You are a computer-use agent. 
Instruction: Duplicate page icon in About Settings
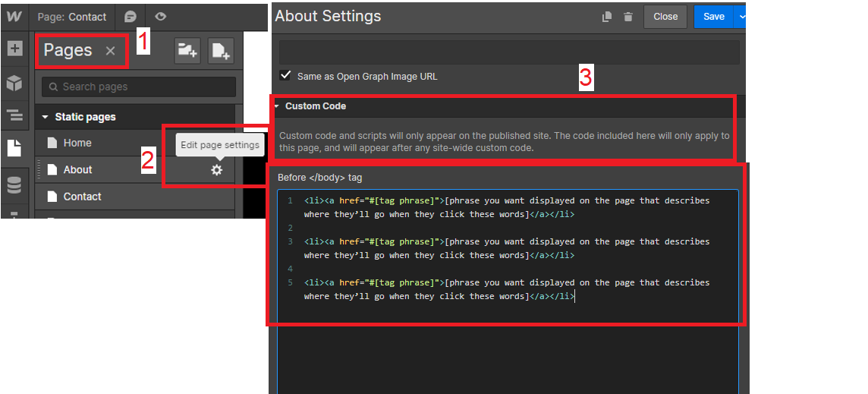(607, 17)
